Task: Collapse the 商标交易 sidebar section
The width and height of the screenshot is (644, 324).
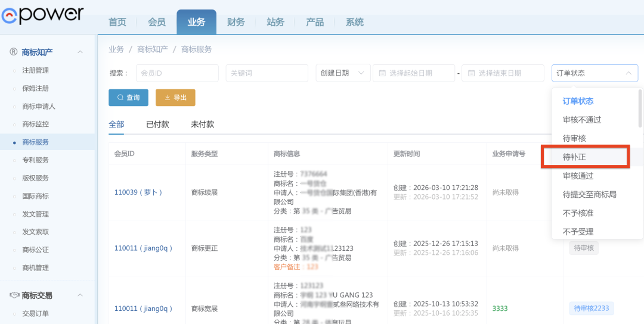Action: click(x=80, y=295)
